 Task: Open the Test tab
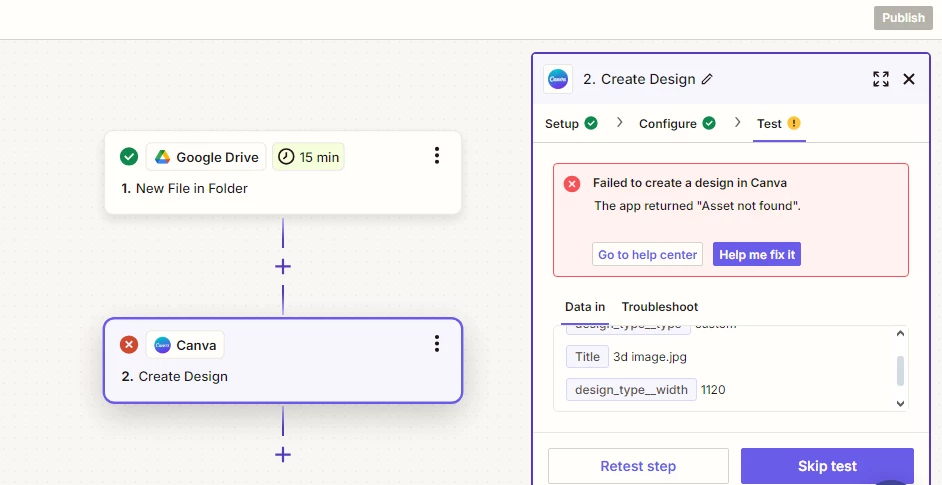pos(778,124)
